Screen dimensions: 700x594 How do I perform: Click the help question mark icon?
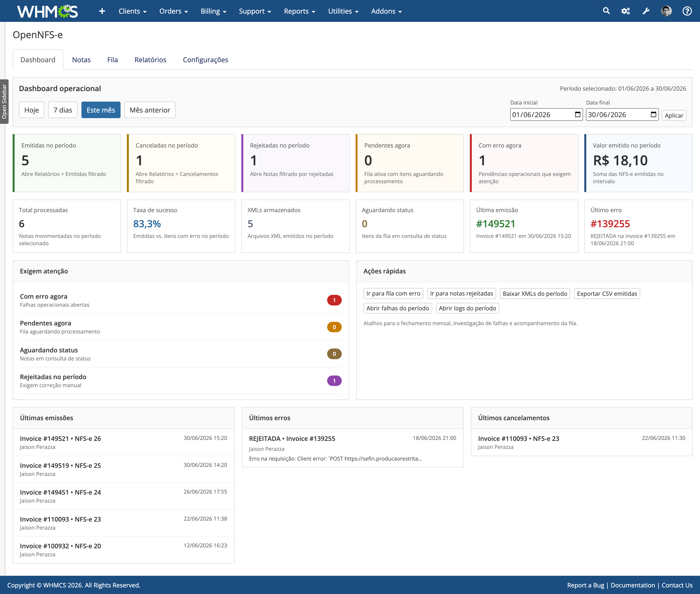(x=687, y=11)
